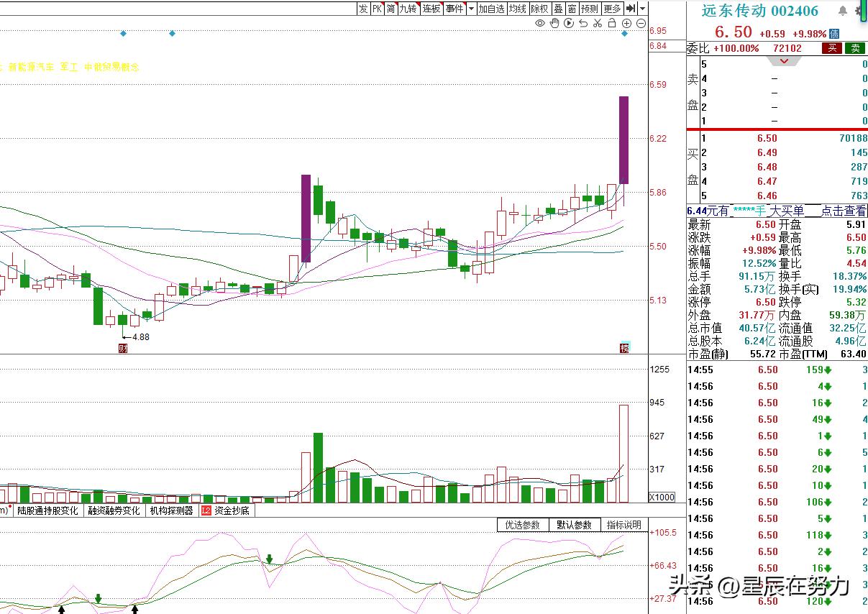Toggle the lock icon above chart

pos(612,24)
